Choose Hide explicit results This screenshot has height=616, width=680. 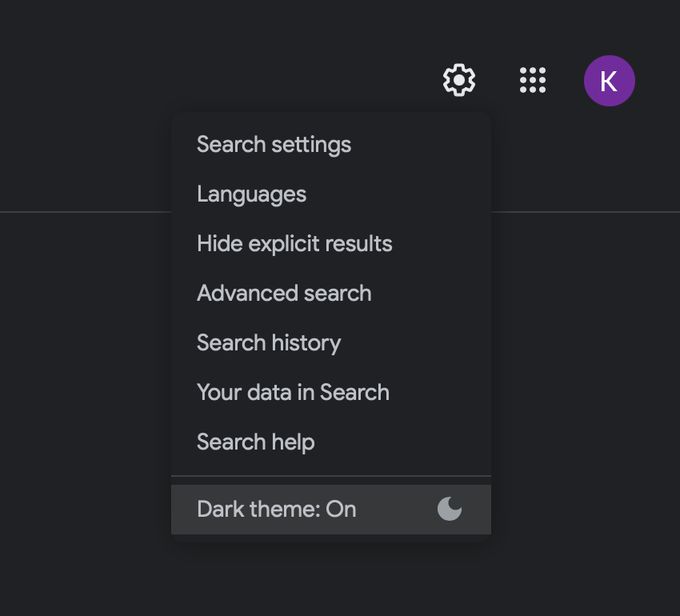(294, 244)
